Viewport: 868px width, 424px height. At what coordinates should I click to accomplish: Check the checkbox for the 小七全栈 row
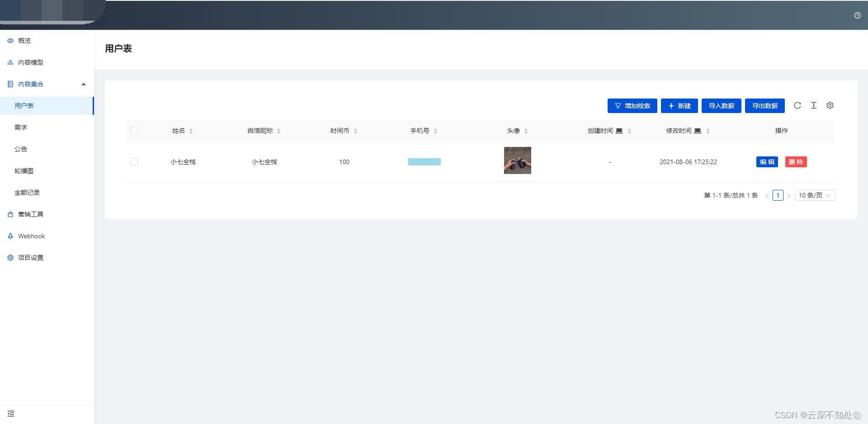tap(134, 161)
